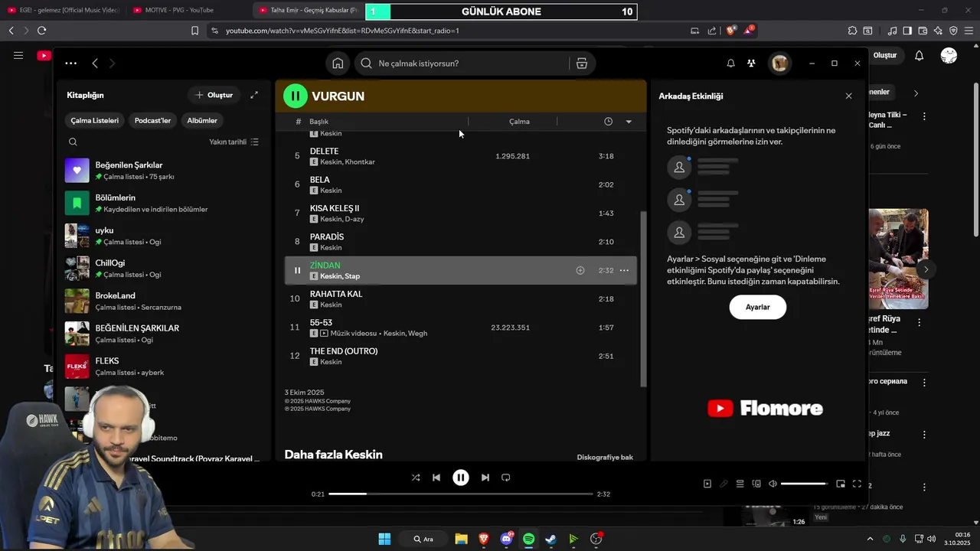Screen dimensions: 980x551
Task: Adjust the Spotify volume slider
Action: coord(804,484)
